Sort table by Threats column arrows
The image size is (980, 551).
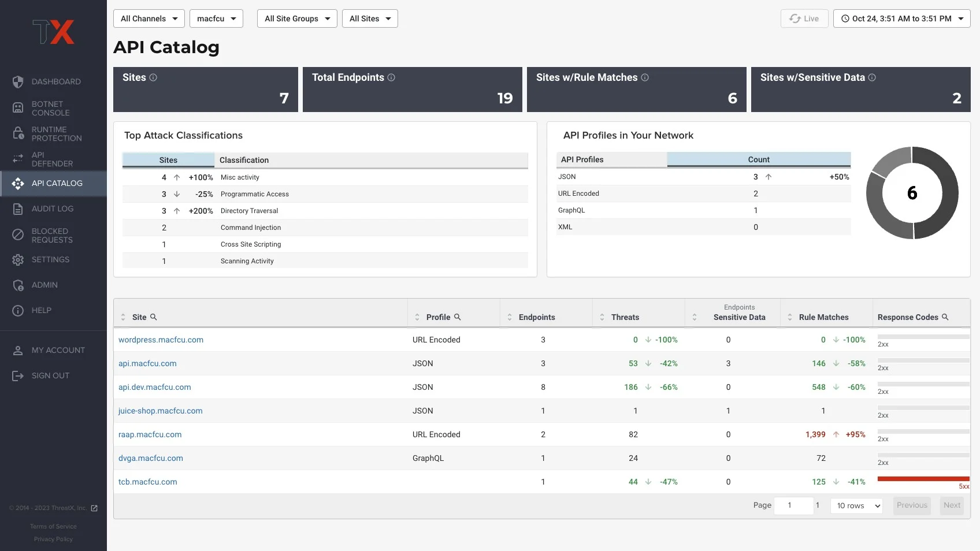[x=602, y=317]
